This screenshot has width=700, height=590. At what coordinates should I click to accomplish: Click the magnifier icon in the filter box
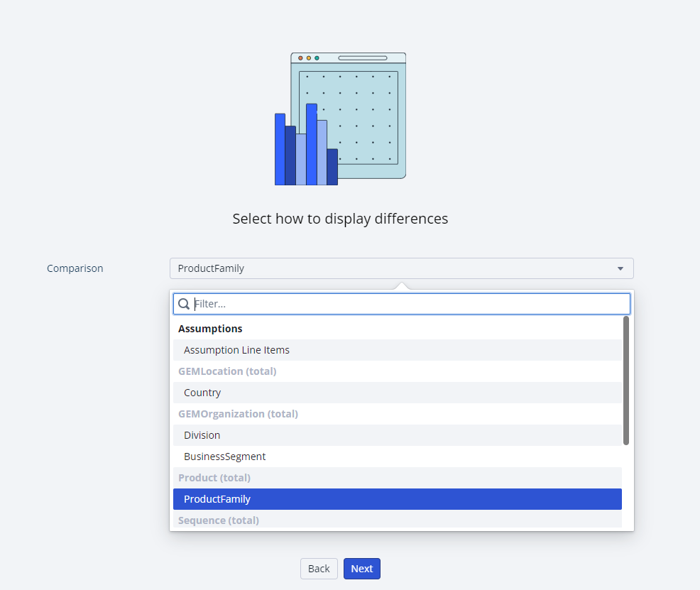(184, 304)
